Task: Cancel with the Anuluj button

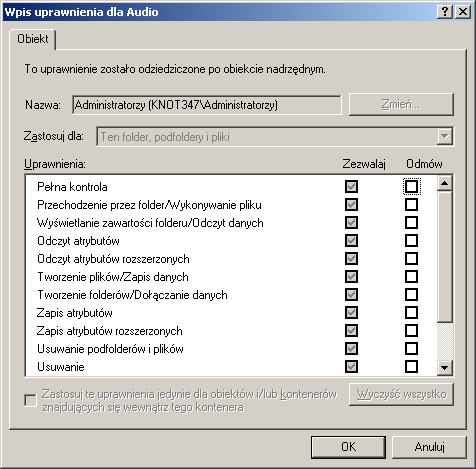Action: coord(429,447)
